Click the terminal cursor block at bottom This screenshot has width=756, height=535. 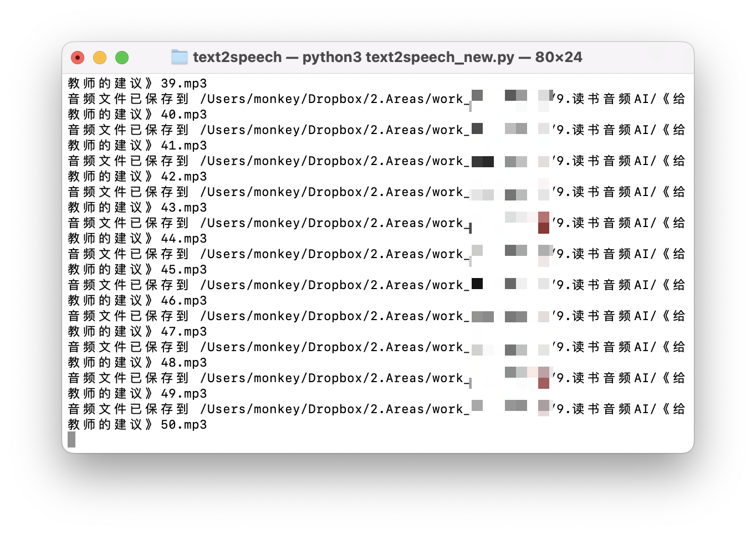coord(71,440)
